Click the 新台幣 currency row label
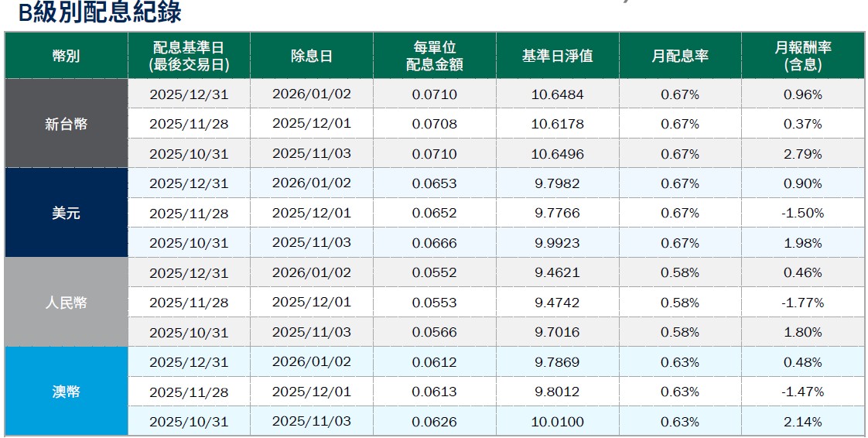868x438 pixels. click(66, 124)
